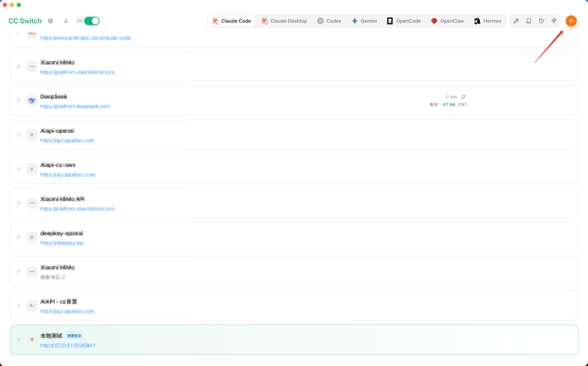Image resolution: width=588 pixels, height=366 pixels.
Task: Open the book icon in the toolbar
Action: (x=529, y=21)
